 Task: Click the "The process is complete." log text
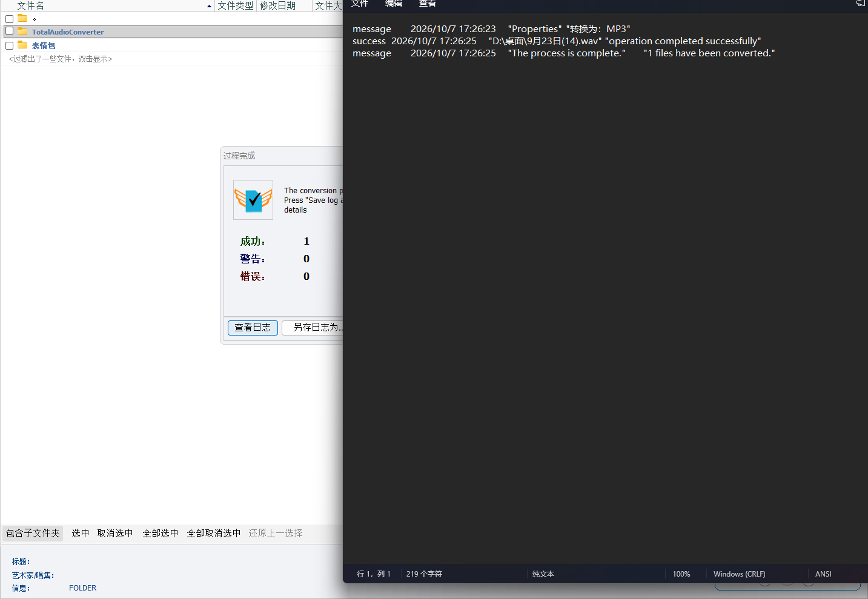(x=567, y=53)
